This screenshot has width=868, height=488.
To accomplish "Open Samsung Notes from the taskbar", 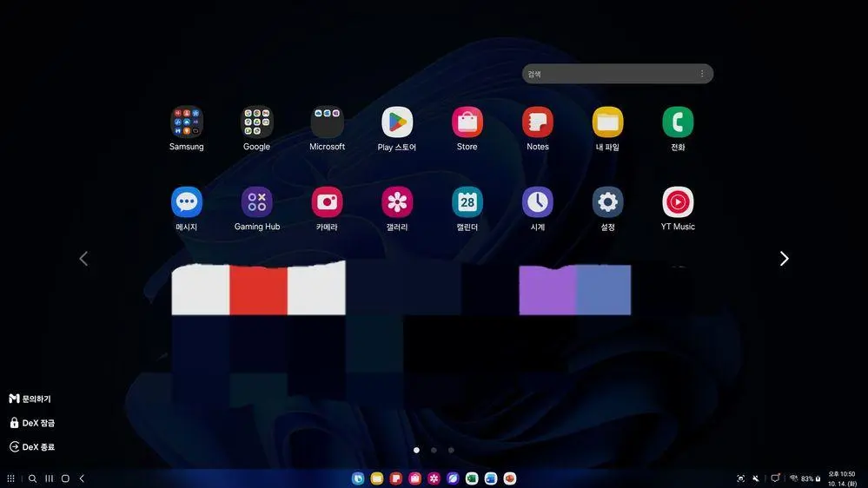I will (396, 478).
